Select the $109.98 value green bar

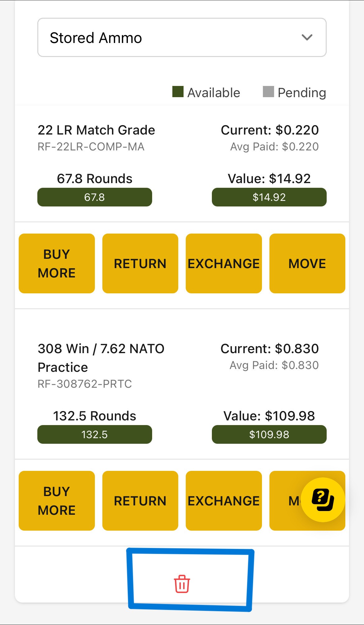click(269, 434)
